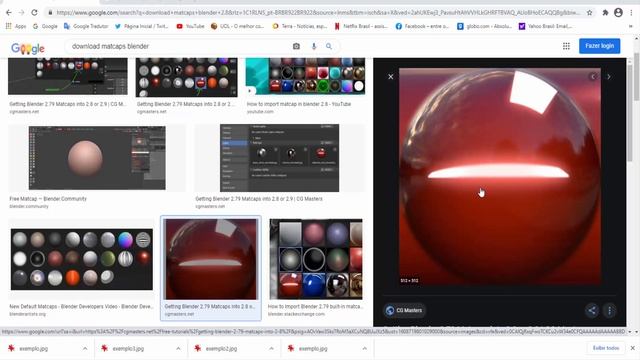Open the Terra Notícias bookmark
This screenshot has width=640, height=360.
(300, 26)
